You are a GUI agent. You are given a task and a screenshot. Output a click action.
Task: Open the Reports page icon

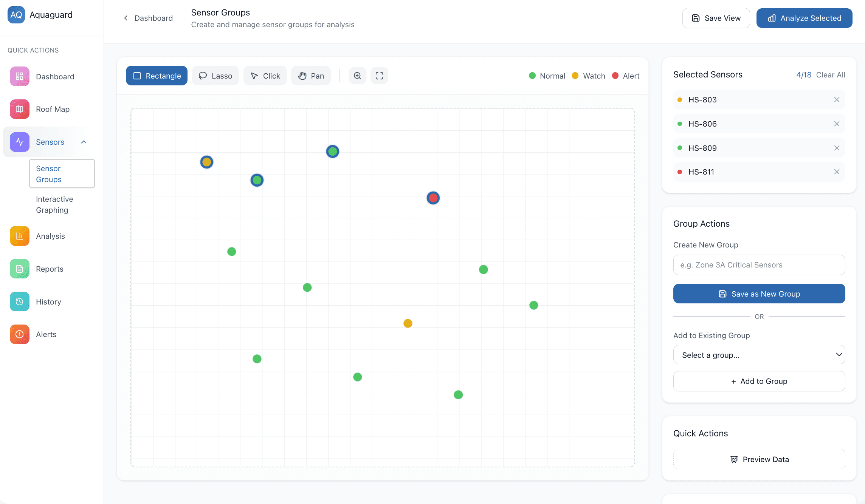click(20, 269)
